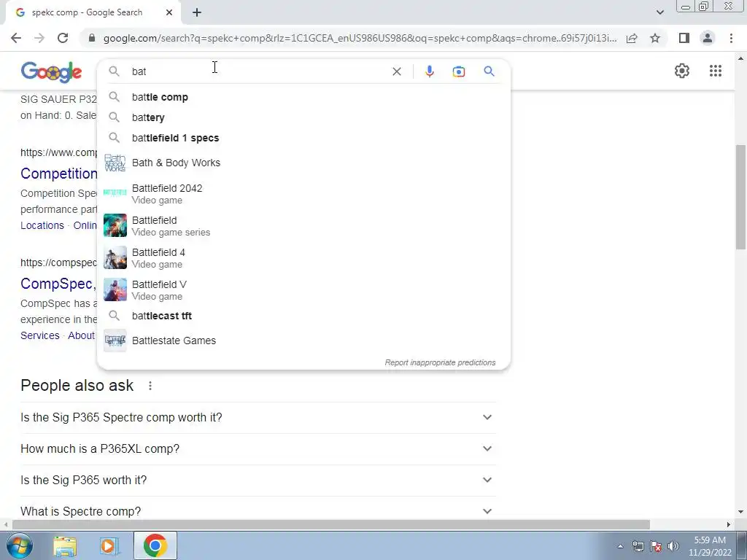
Task: Open the Chrome profile avatar
Action: click(x=708, y=38)
